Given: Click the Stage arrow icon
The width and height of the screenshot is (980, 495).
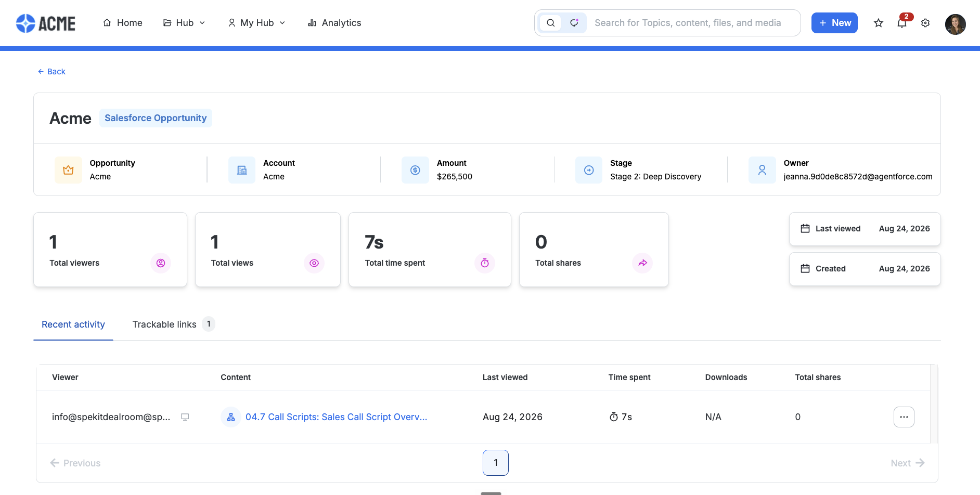Looking at the screenshot, I should click(x=589, y=170).
